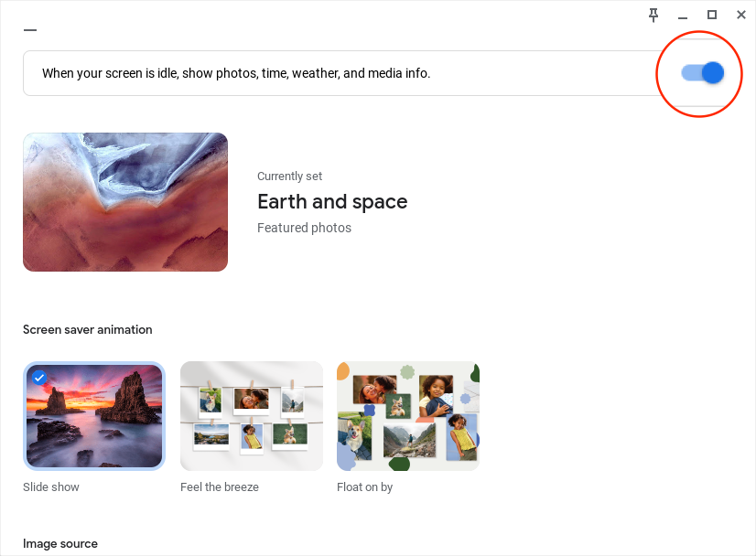Go to the Image source section heading

pos(60,543)
